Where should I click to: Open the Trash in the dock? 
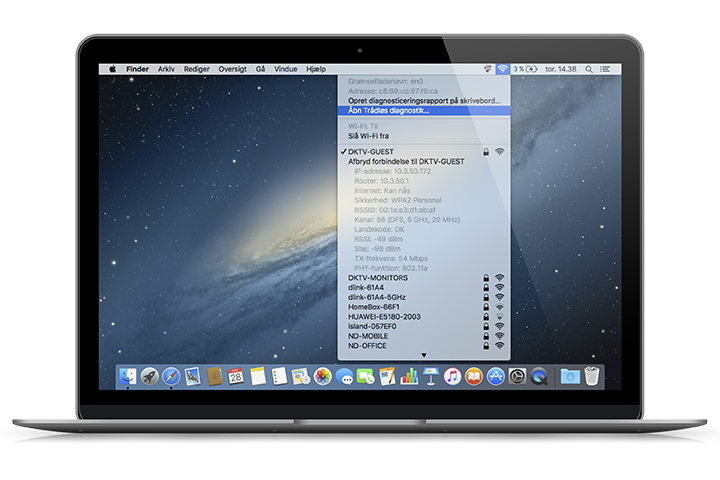[592, 377]
